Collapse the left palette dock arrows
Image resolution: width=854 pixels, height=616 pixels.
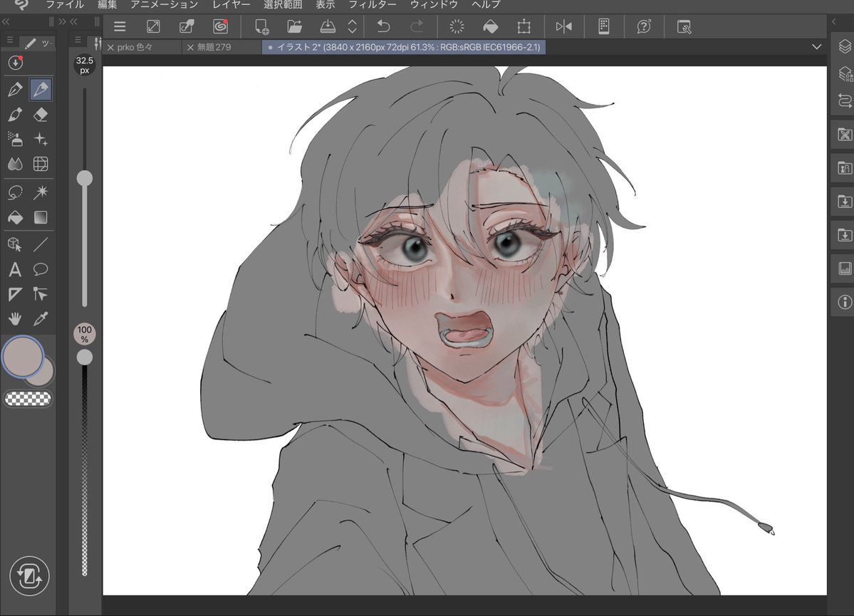point(6,22)
